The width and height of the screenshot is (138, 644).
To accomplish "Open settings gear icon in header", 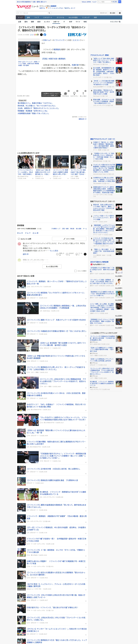I will [120, 13].
